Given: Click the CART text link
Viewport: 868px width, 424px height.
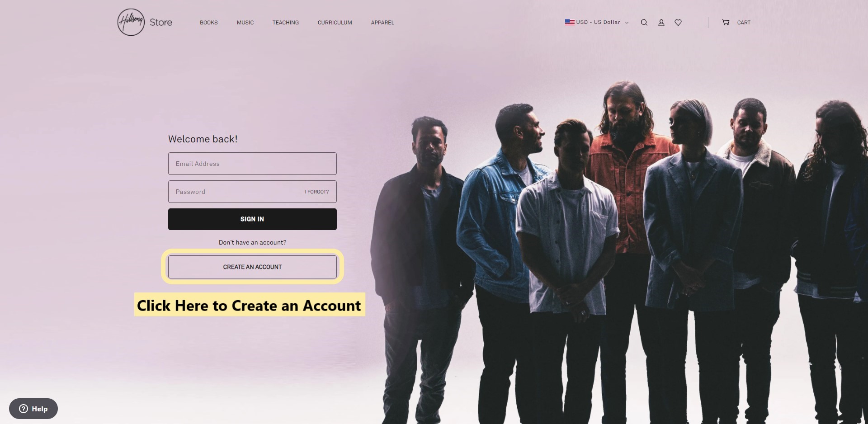Looking at the screenshot, I should (744, 23).
